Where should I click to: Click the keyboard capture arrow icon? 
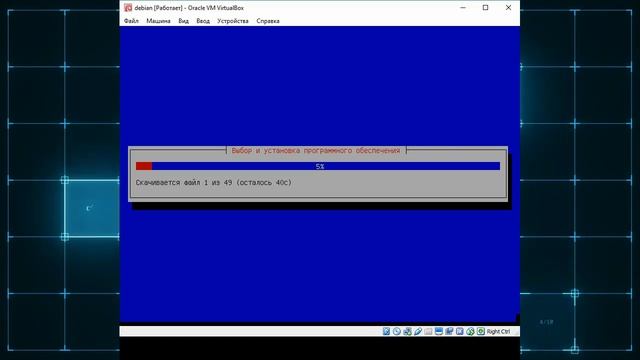(x=481, y=331)
